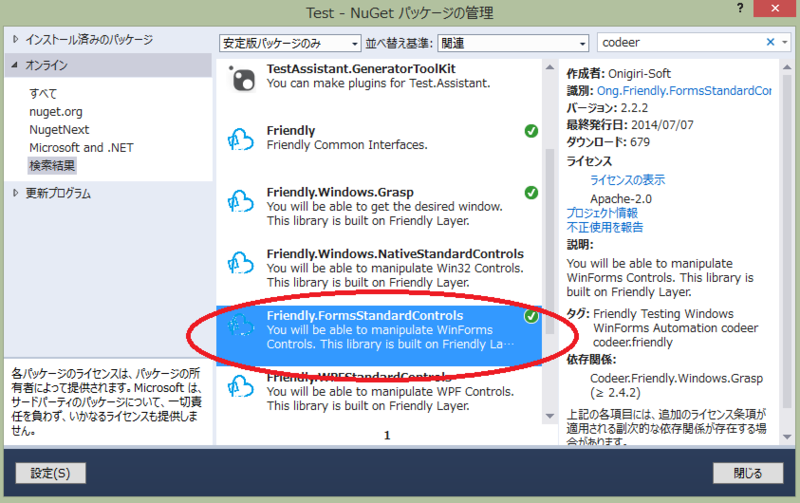Click the 閉じる button
The width and height of the screenshot is (800, 503).
(x=748, y=473)
